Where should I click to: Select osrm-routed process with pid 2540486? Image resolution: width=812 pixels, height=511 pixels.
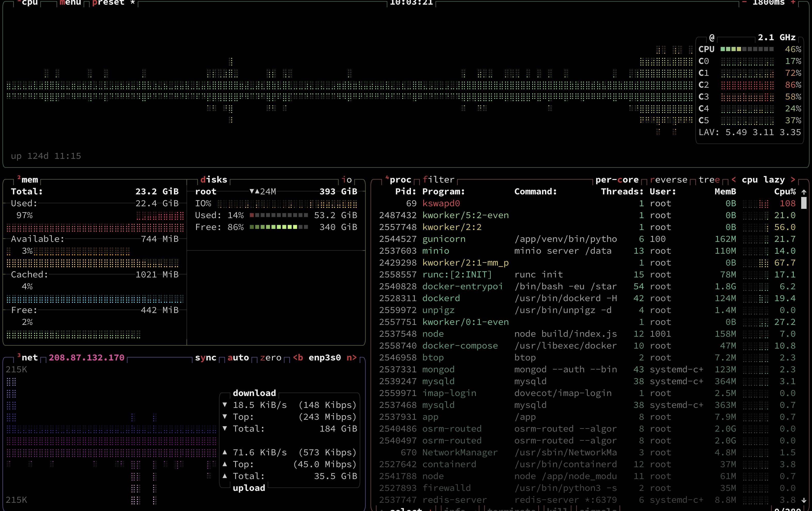(x=587, y=429)
